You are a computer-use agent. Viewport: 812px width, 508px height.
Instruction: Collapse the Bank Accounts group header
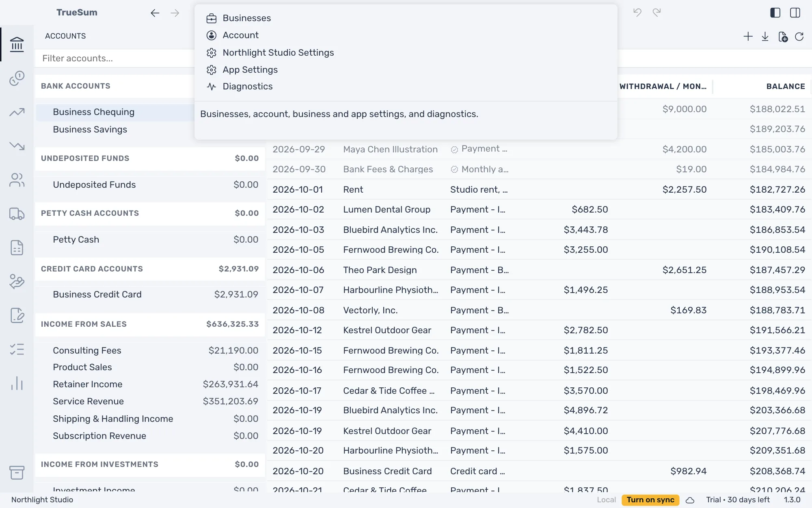point(115,86)
